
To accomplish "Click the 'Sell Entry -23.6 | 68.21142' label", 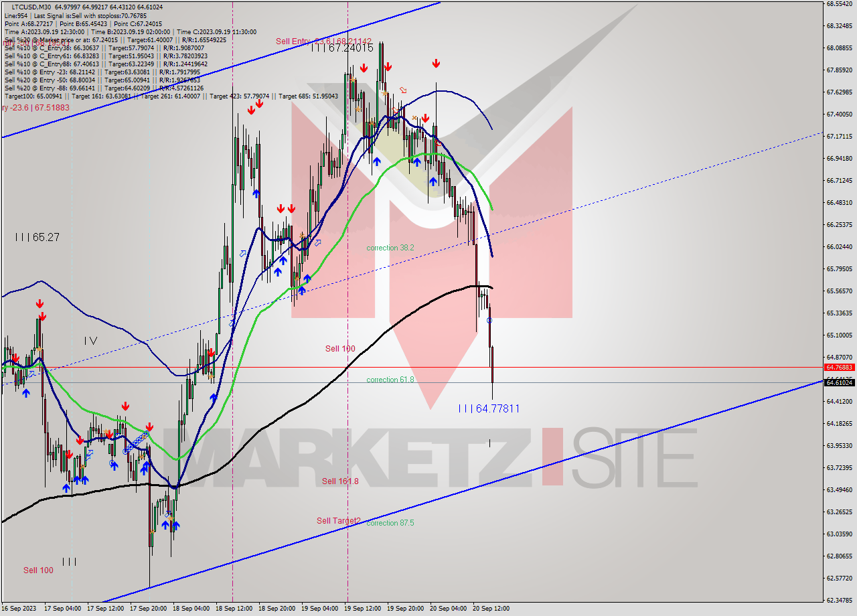I will point(323,42).
